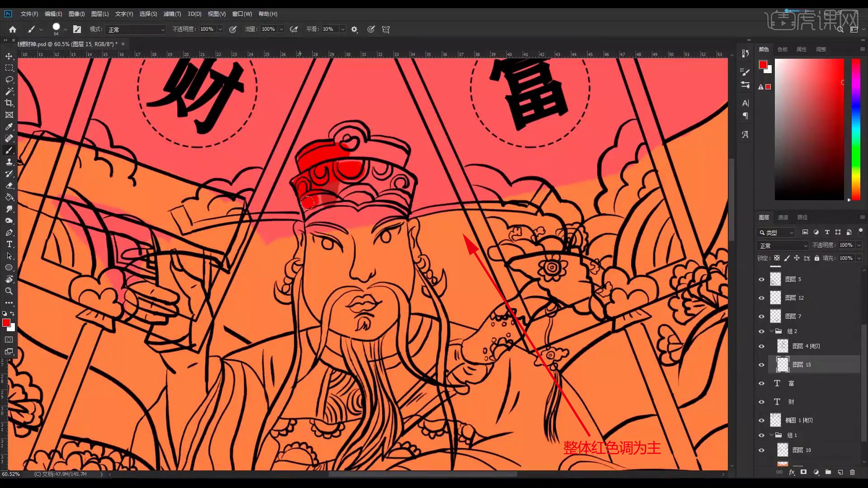Viewport: 868px width, 488px height.
Task: Open layer filter type dropdown 类型
Action: tap(776, 232)
